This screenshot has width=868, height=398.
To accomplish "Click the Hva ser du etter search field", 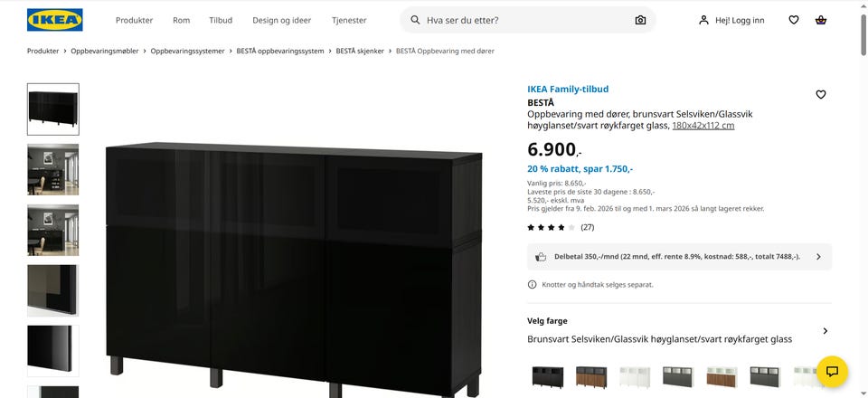I will pos(527,20).
